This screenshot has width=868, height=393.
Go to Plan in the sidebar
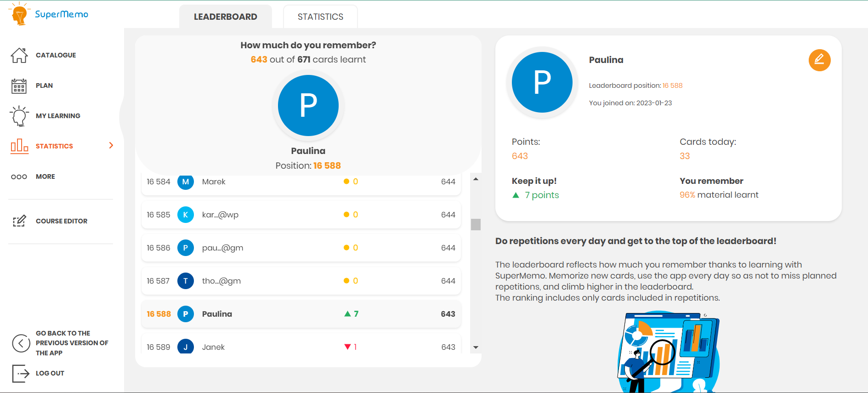(x=44, y=85)
